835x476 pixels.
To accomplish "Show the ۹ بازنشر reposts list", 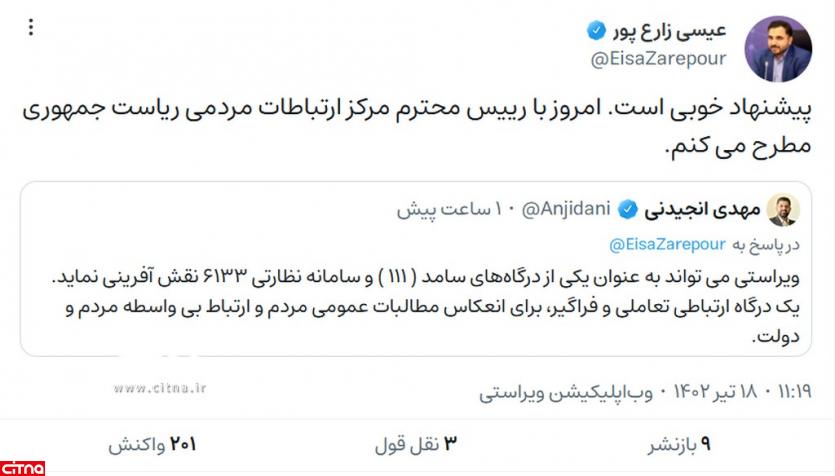I will pyautogui.click(x=676, y=443).
